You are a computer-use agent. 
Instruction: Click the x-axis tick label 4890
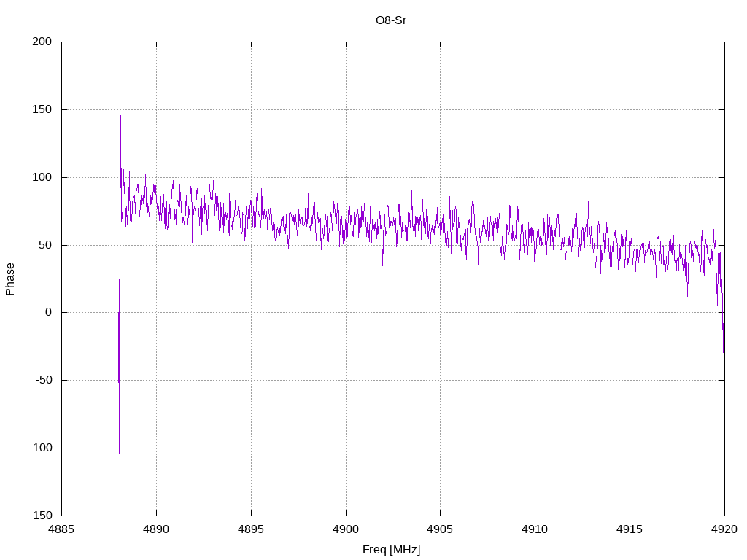(156, 529)
